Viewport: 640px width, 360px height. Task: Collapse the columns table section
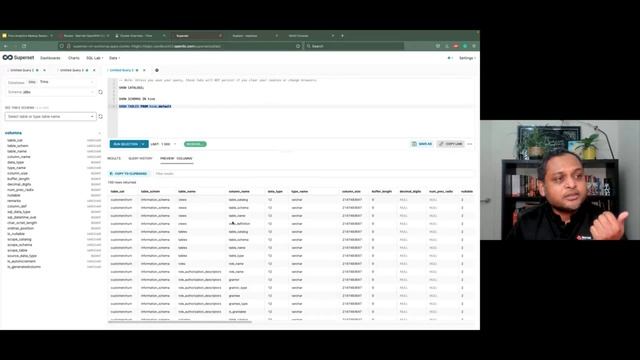tap(100, 133)
